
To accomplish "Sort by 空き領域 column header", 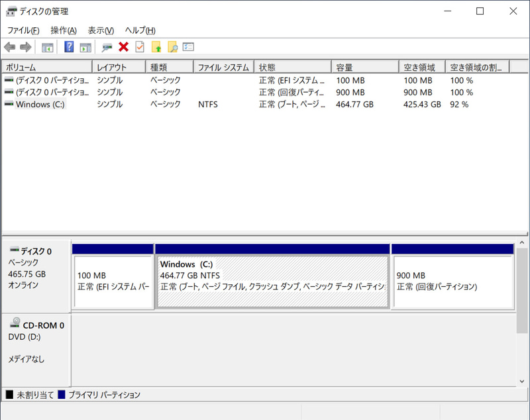I will 422,67.
